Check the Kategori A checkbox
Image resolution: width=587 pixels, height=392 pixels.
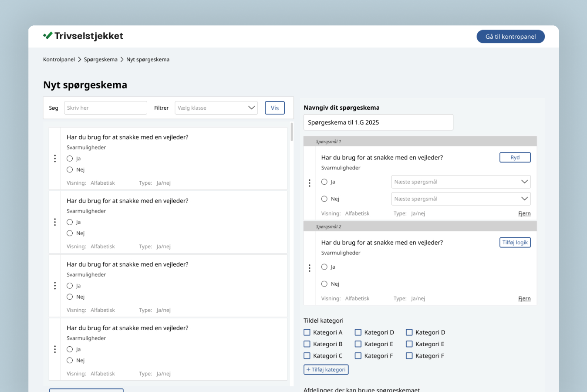tap(307, 332)
